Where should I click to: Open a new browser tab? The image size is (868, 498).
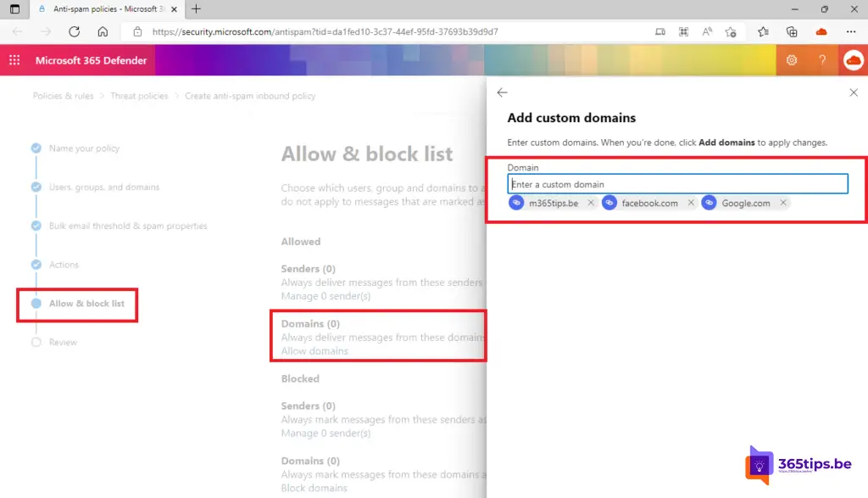tap(197, 9)
